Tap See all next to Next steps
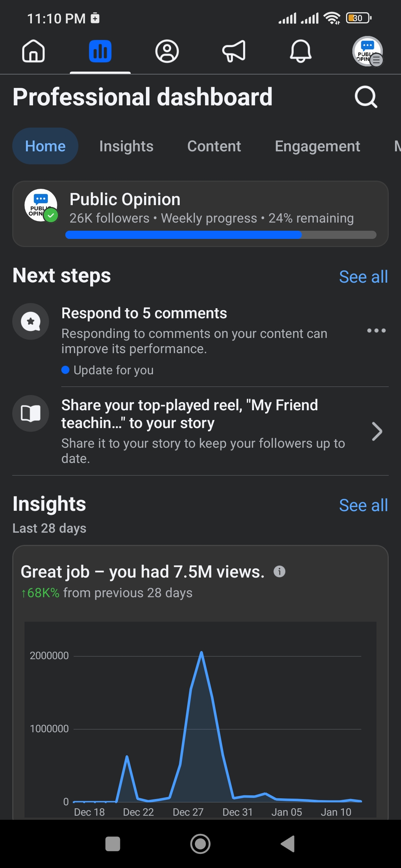Screen dimensions: 401x868 [363, 277]
